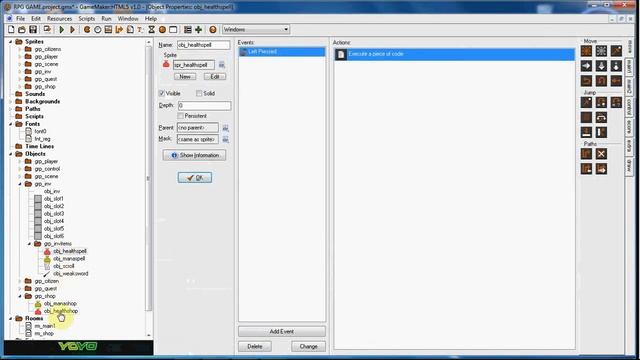Image resolution: width=640 pixels, height=360 pixels.
Task: Create a time line using the hourglass icon
Action: pyautogui.click(x=151, y=29)
